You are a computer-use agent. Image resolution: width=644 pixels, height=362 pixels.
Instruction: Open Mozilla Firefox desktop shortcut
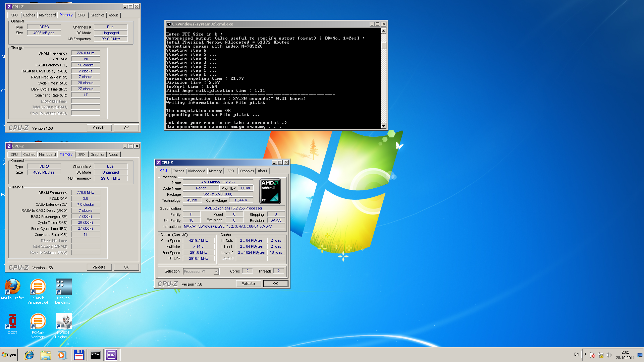coord(12,289)
